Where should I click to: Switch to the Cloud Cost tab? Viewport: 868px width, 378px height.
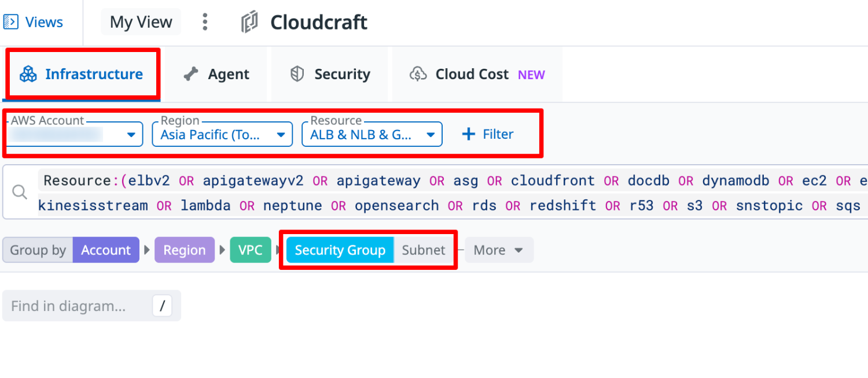(x=477, y=74)
